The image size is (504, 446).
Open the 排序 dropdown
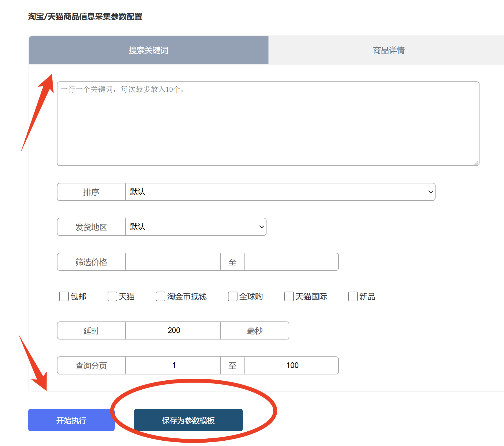coord(280,192)
